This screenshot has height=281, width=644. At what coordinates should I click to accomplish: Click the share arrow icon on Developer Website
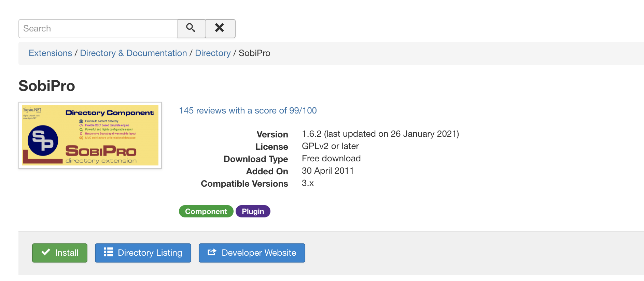(212, 252)
